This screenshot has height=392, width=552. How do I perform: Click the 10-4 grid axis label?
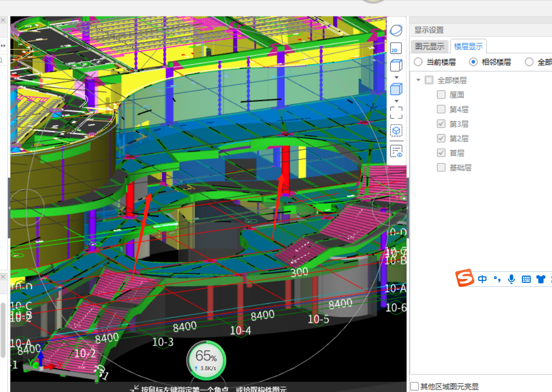[x=240, y=330]
